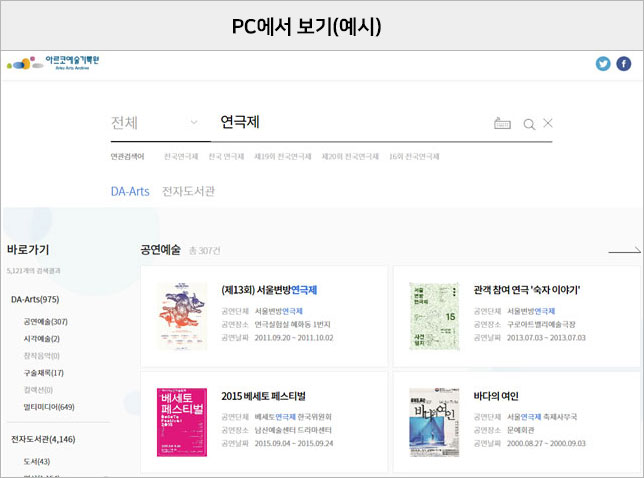Open 창작음악(0) sidebar filter
This screenshot has height=478, width=644.
[41, 356]
